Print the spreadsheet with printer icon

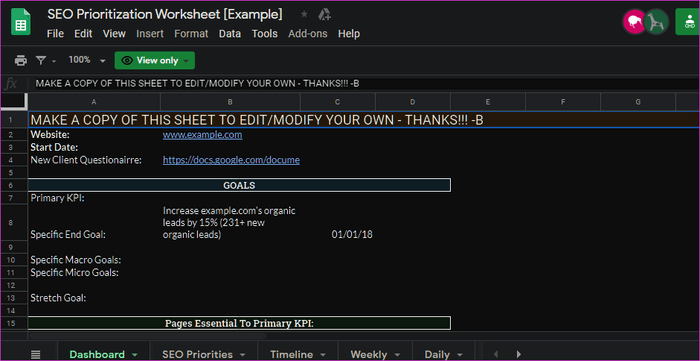pos(21,60)
